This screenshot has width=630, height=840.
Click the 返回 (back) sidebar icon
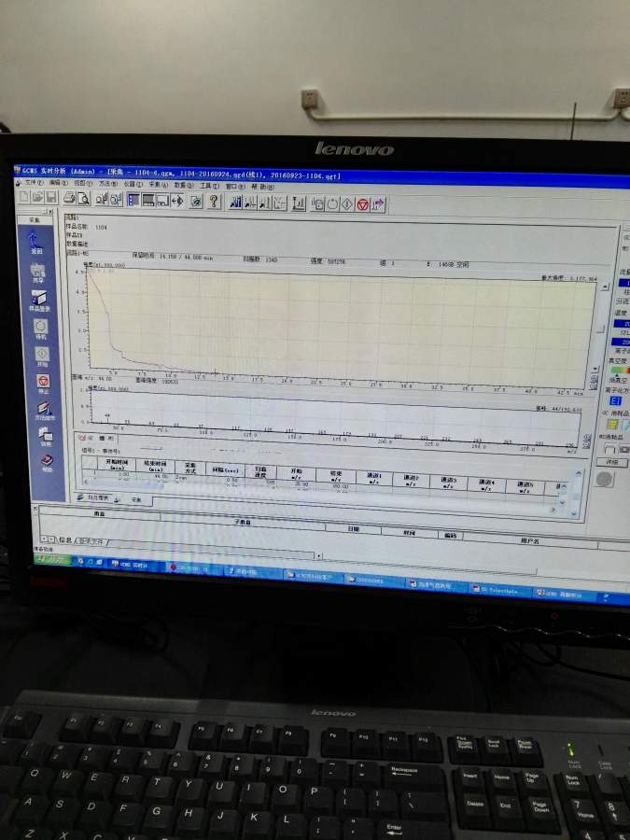[35, 244]
